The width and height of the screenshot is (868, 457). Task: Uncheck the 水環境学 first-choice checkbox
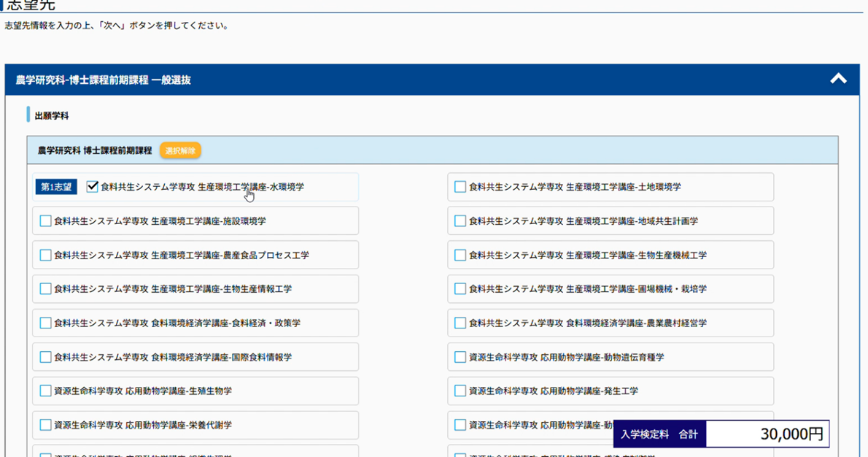coord(93,187)
